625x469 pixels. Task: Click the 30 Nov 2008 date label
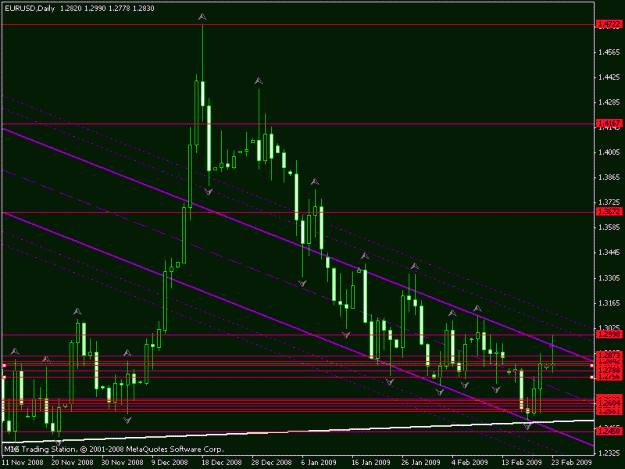122,462
